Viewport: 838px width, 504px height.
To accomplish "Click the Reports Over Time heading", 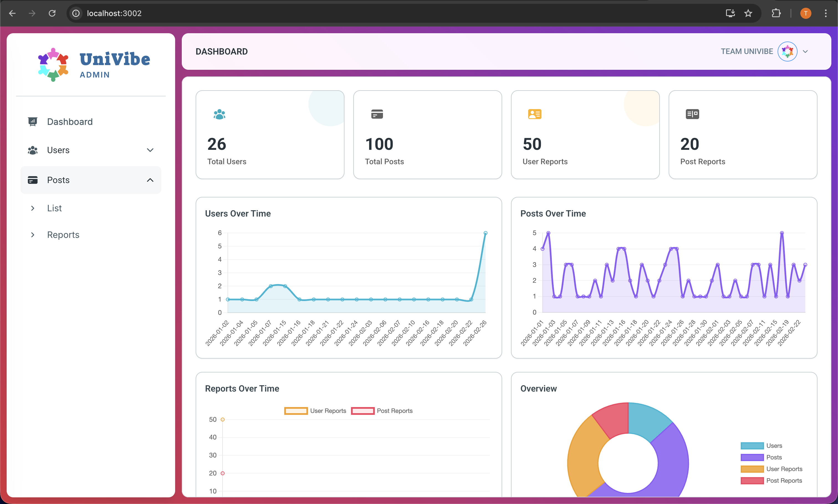I will [x=242, y=389].
